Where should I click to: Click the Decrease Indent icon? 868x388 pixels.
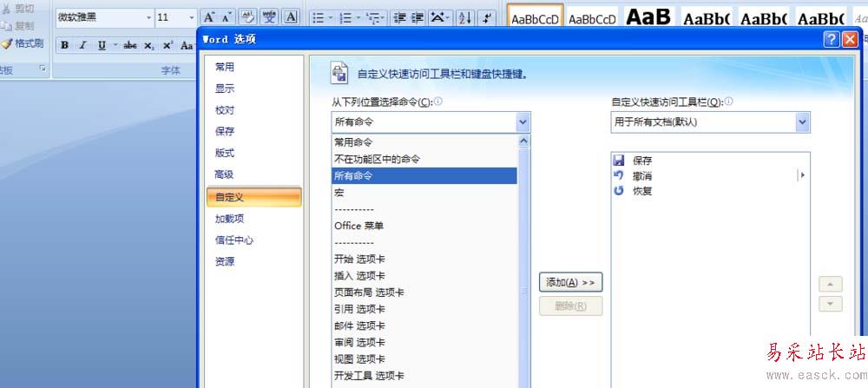point(399,17)
